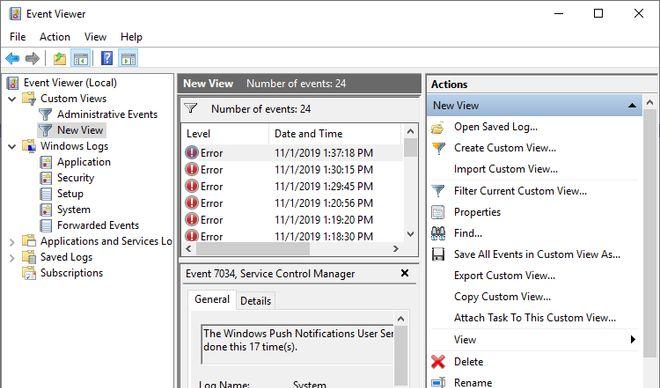Open Help via the question mark toolbar icon
The width and height of the screenshot is (660, 388).
point(107,58)
